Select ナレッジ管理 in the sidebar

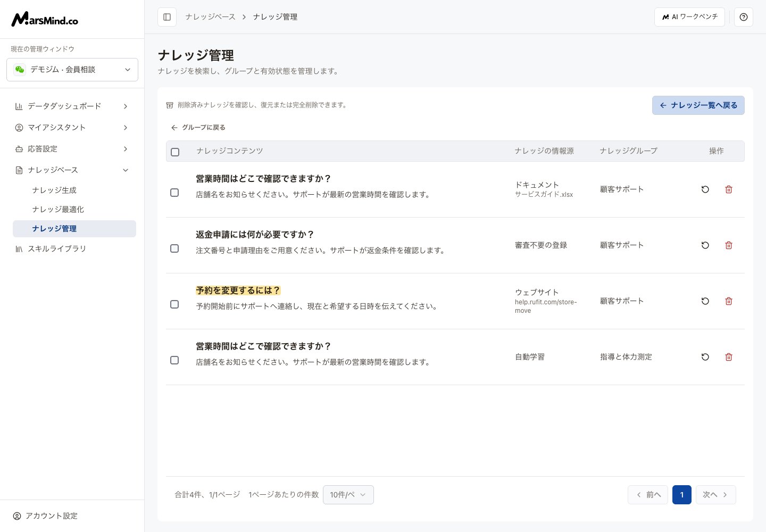[74, 229]
